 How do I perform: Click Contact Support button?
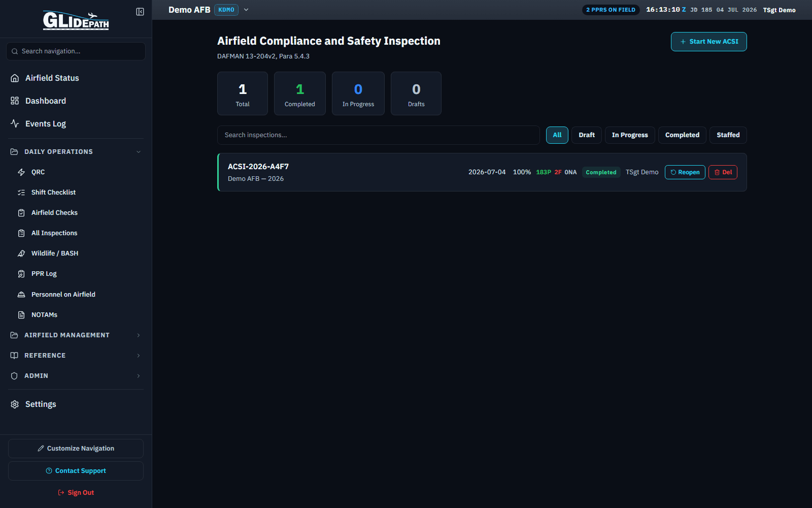point(76,471)
